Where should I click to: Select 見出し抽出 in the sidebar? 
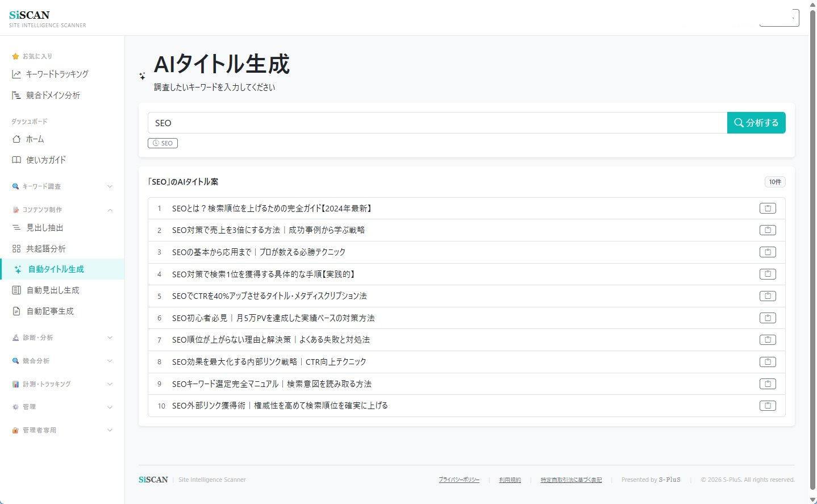(x=62, y=228)
